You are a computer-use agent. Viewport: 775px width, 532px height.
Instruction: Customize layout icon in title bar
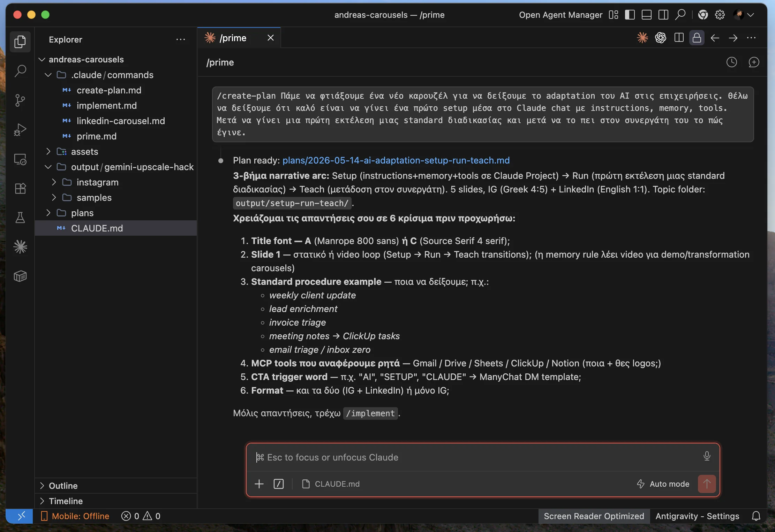614,15
